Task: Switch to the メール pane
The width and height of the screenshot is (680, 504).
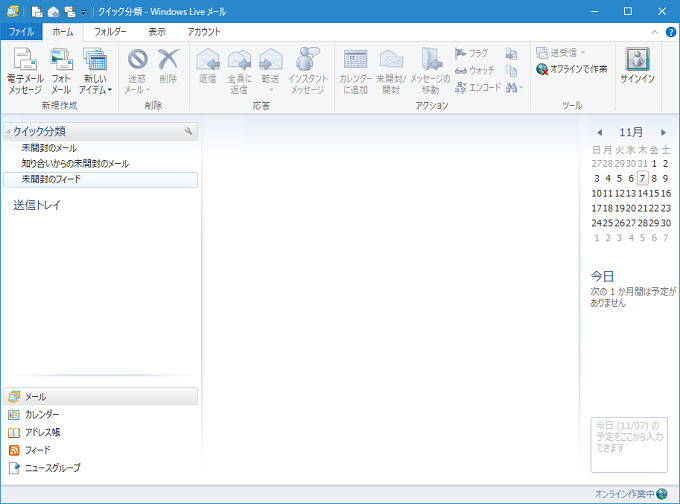Action: 100,396
